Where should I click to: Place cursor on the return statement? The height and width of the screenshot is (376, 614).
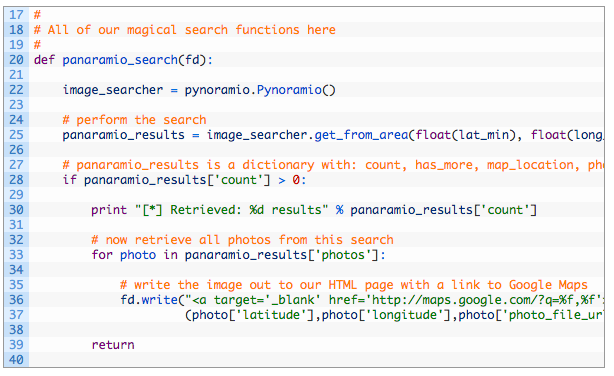pyautogui.click(x=113, y=345)
